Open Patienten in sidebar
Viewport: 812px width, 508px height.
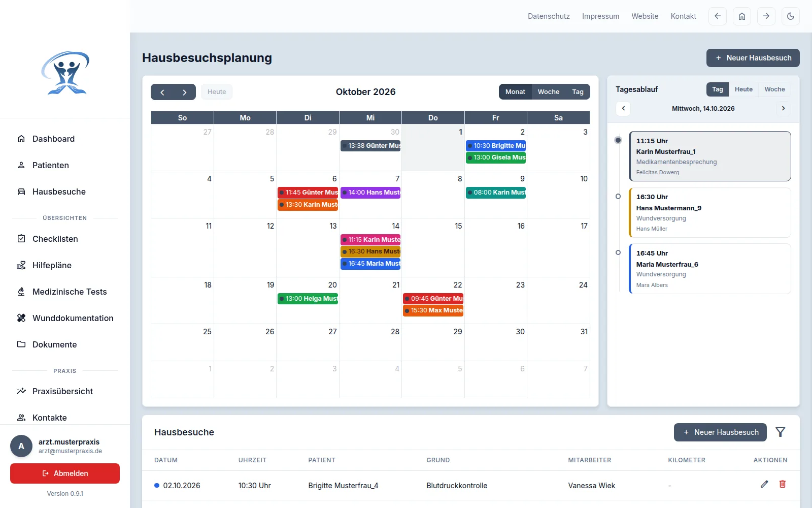(x=65, y=165)
